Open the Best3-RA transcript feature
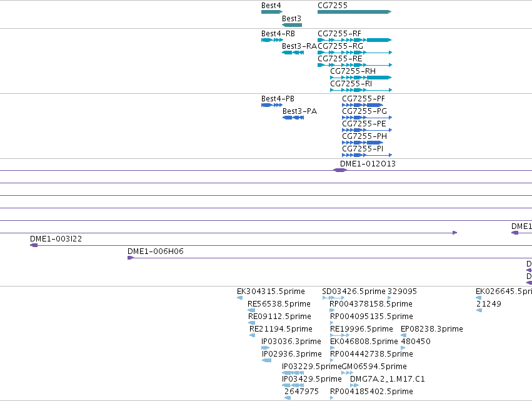Viewport: 532px width, 401px height. click(293, 53)
